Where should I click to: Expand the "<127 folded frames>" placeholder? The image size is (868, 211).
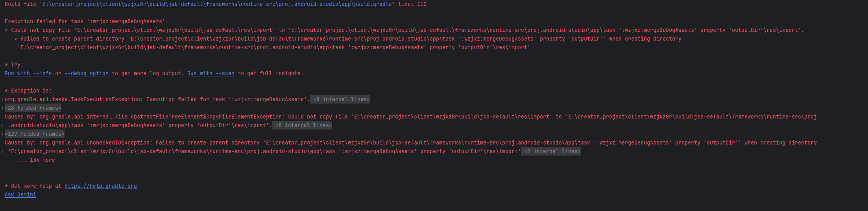(x=35, y=134)
